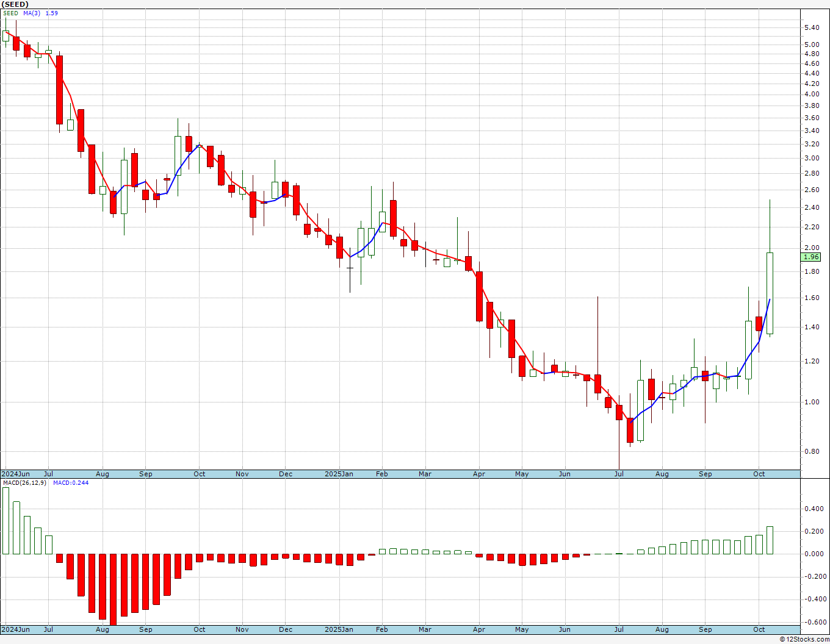Click the 4.20 price axis label

(812, 84)
